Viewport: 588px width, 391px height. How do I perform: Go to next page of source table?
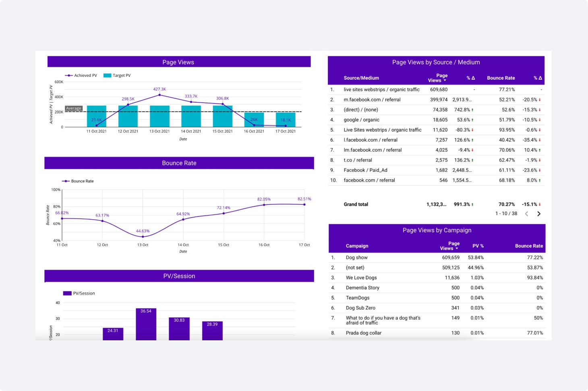point(539,214)
